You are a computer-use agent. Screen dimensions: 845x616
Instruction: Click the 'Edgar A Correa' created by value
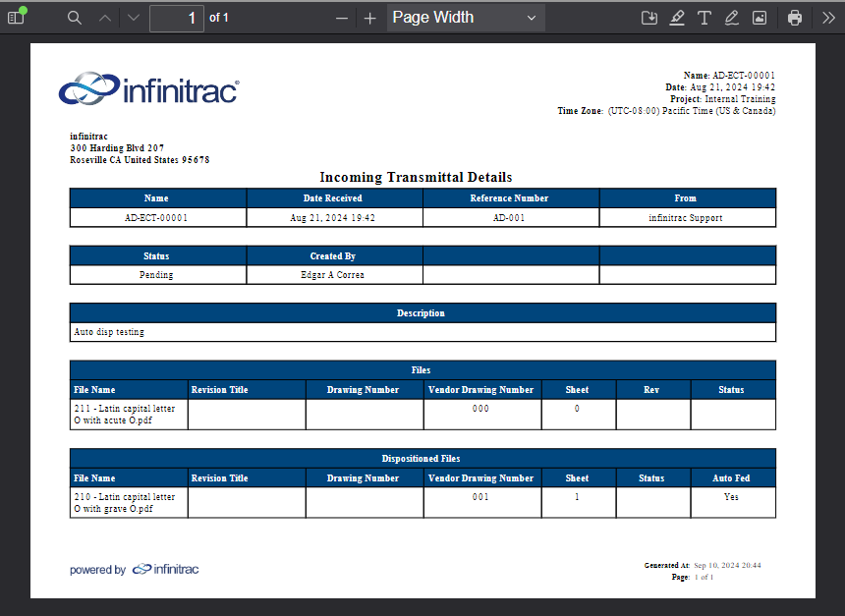[x=332, y=275]
